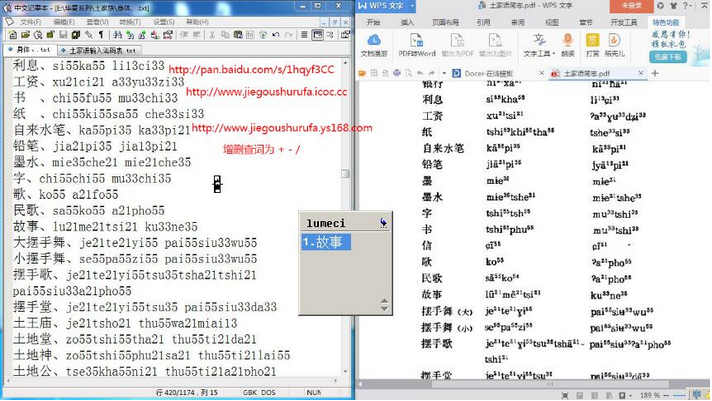Click the binoculars find icon in the notepad toolbar
Image resolution: width=712 pixels, height=401 pixels.
118,35
